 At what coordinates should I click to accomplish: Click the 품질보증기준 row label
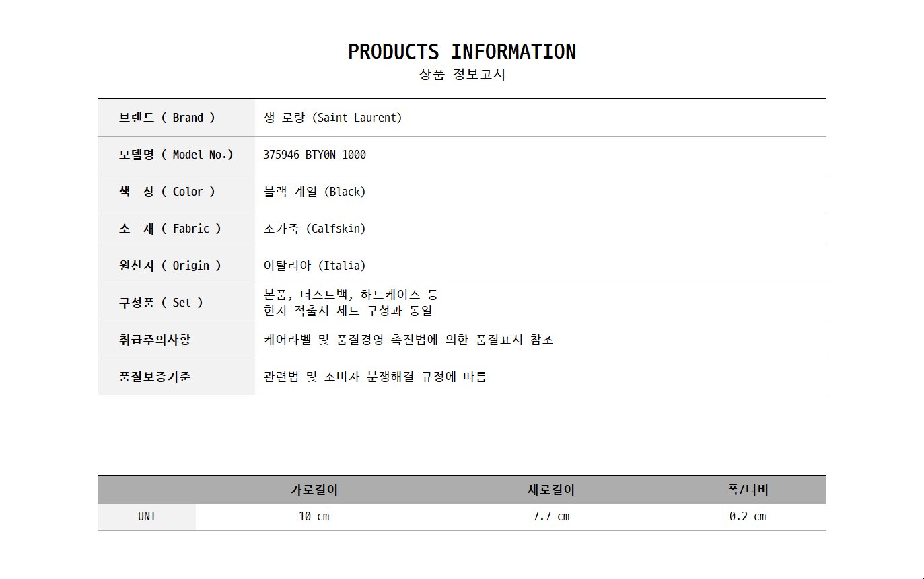pyautogui.click(x=155, y=377)
